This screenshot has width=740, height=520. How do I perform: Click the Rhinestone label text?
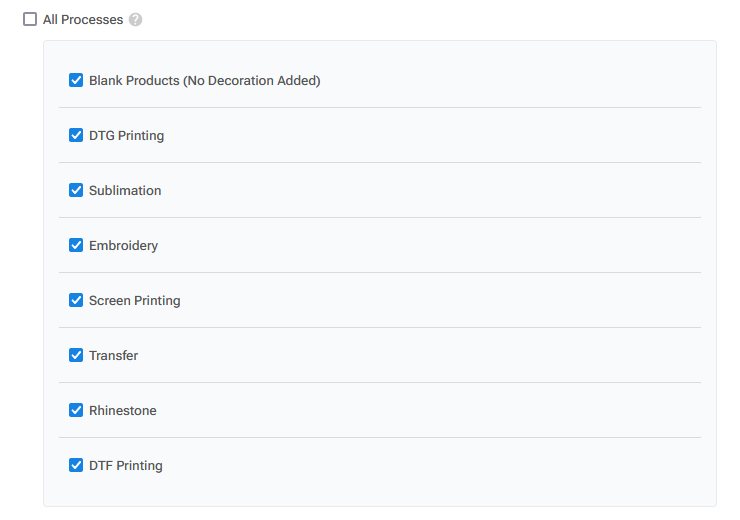pyautogui.click(x=123, y=411)
